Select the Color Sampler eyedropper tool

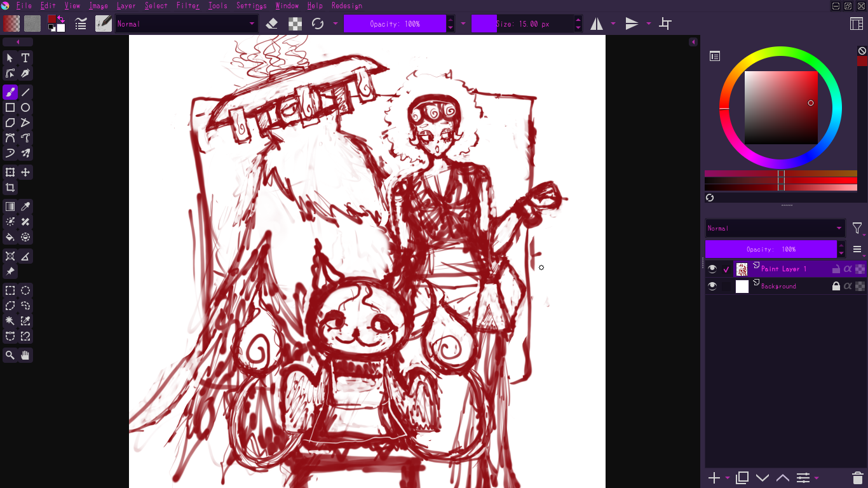coord(25,207)
